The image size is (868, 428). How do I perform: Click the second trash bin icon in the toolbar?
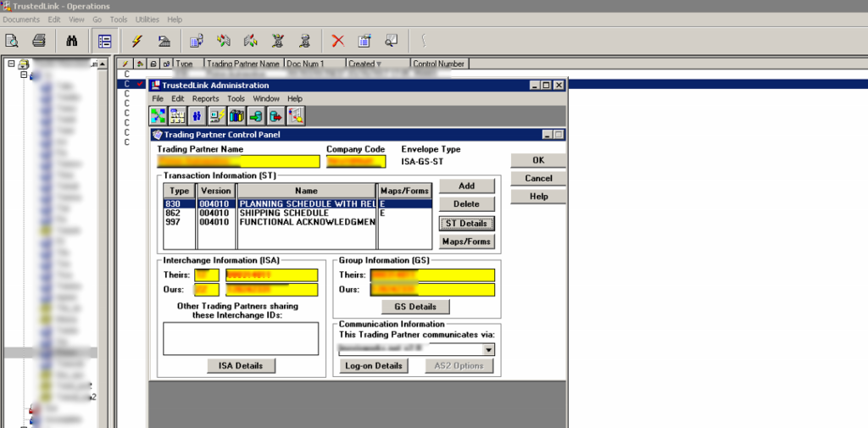(304, 41)
